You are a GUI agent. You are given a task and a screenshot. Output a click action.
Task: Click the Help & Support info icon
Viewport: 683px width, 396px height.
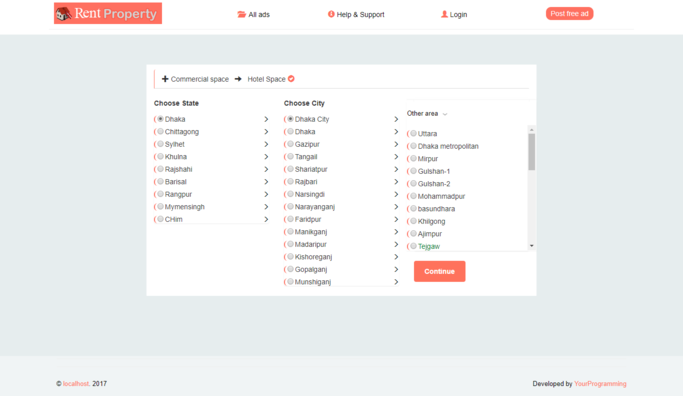point(331,14)
